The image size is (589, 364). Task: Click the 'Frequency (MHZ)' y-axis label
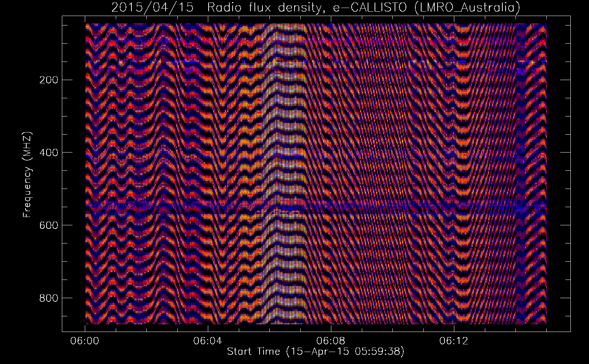[27, 175]
